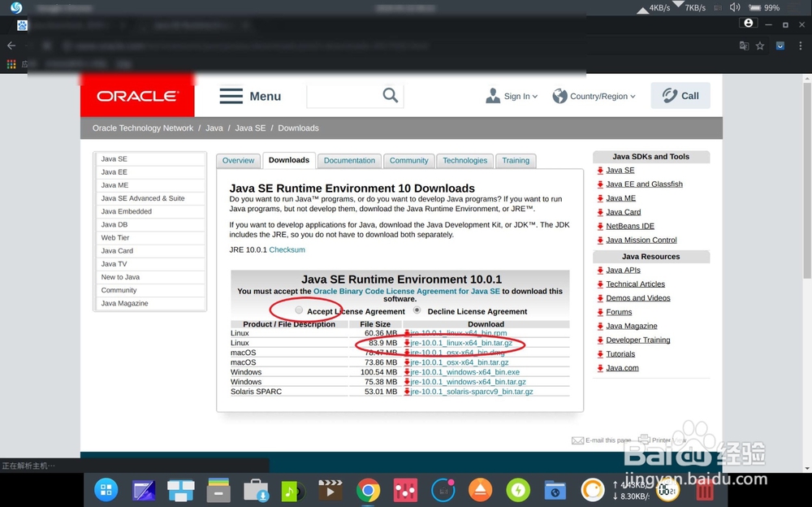Screen dimensions: 812x507
Task: Click the volume speaker icon in top panel
Action: 735,7
